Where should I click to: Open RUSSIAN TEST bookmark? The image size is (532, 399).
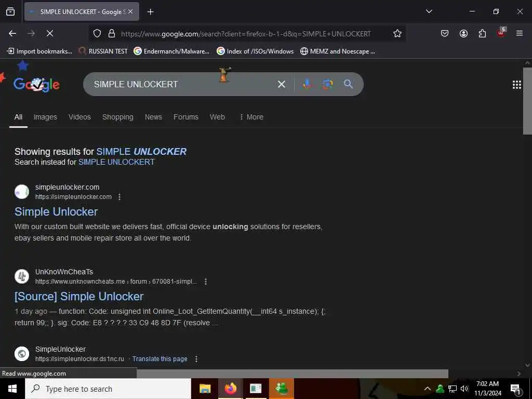click(x=103, y=51)
